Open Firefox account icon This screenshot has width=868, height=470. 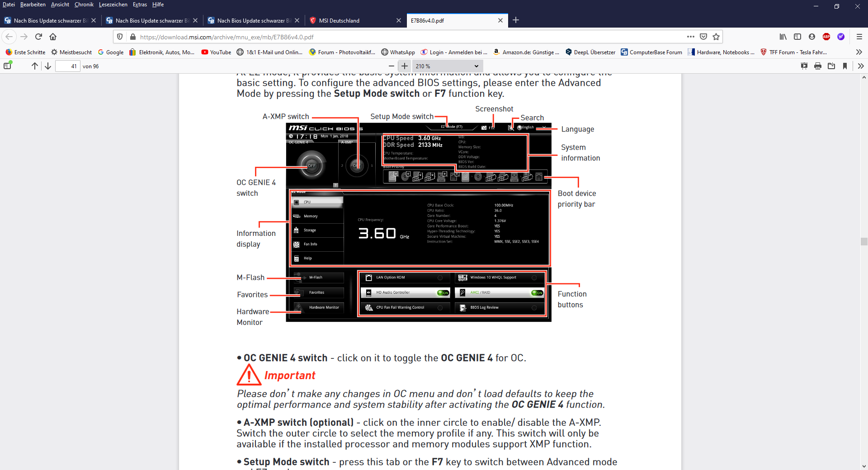[812, 37]
